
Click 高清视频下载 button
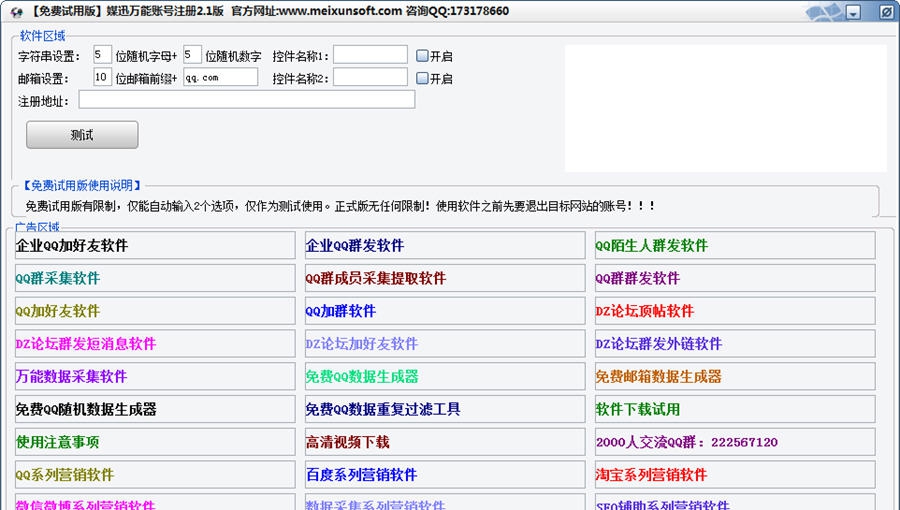click(445, 442)
